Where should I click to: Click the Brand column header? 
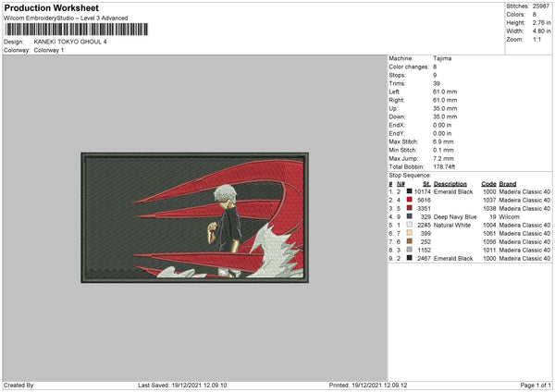(x=508, y=184)
